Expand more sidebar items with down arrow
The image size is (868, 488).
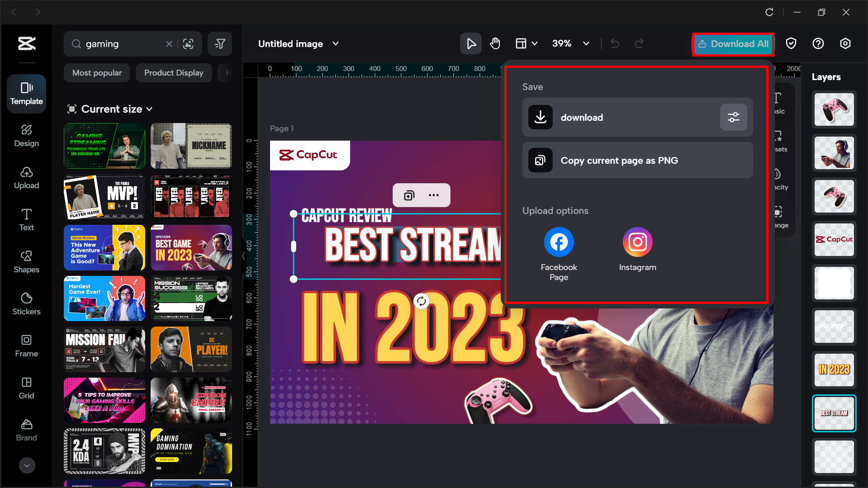[x=27, y=465]
